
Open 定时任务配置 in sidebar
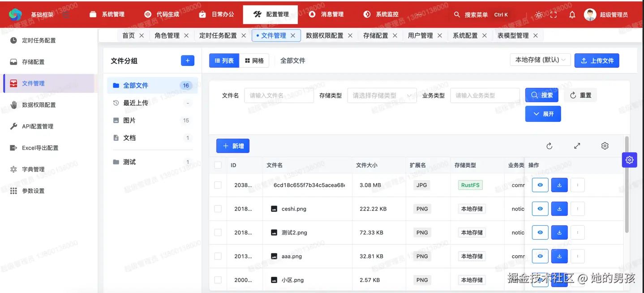coord(48,40)
